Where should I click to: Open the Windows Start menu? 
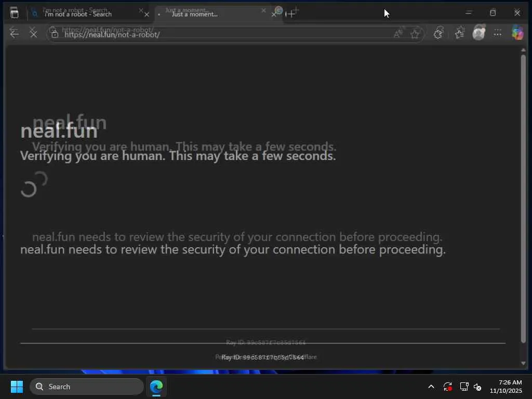pos(17,387)
